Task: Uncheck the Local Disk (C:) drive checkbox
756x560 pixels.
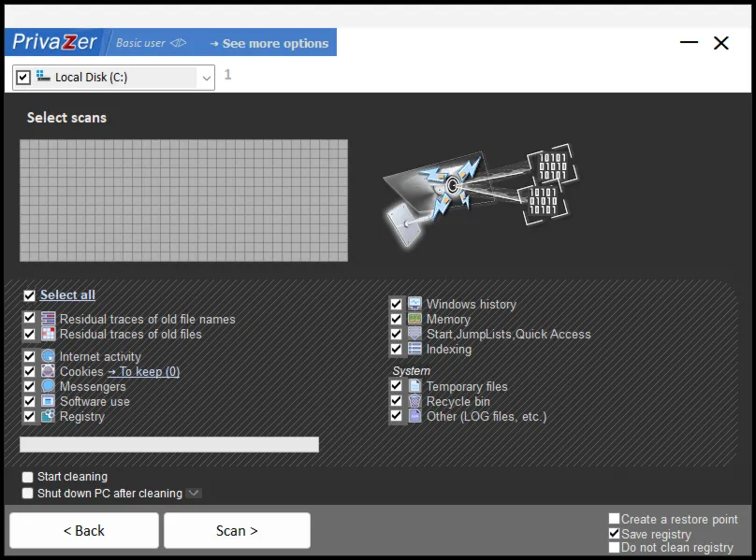Action: [x=23, y=77]
